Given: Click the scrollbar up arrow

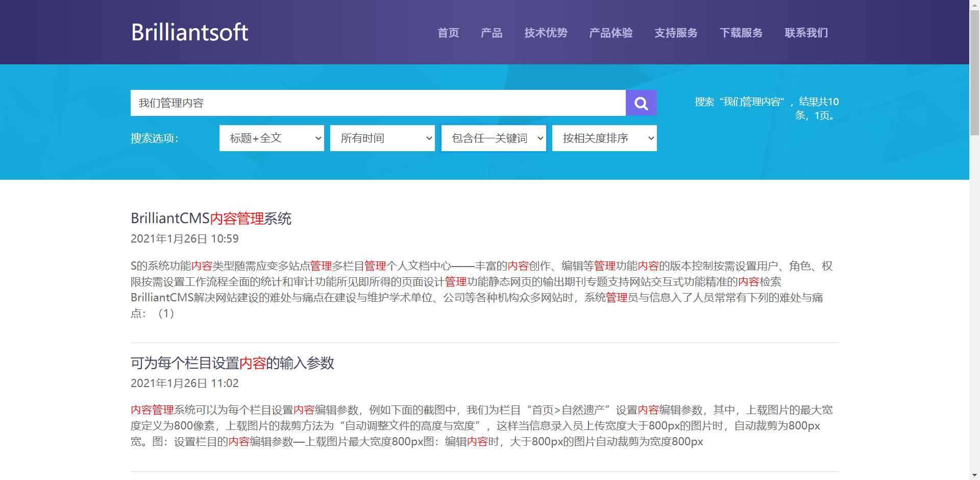Looking at the screenshot, I should coord(974,4).
